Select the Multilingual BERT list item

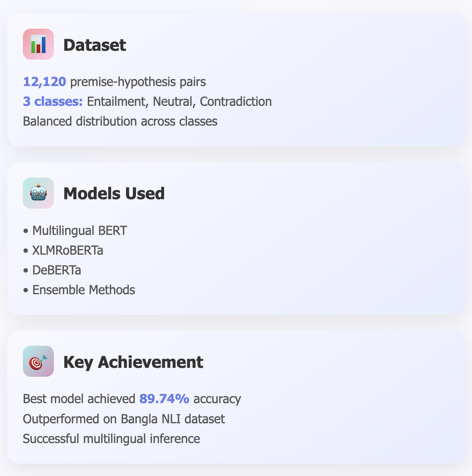tap(79, 231)
